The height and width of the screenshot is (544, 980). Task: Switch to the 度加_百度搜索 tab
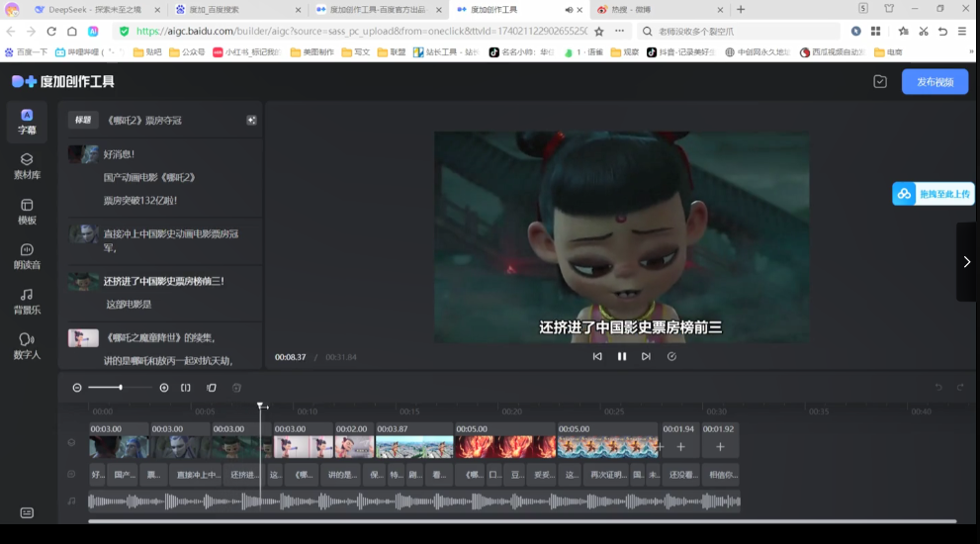[x=237, y=9]
